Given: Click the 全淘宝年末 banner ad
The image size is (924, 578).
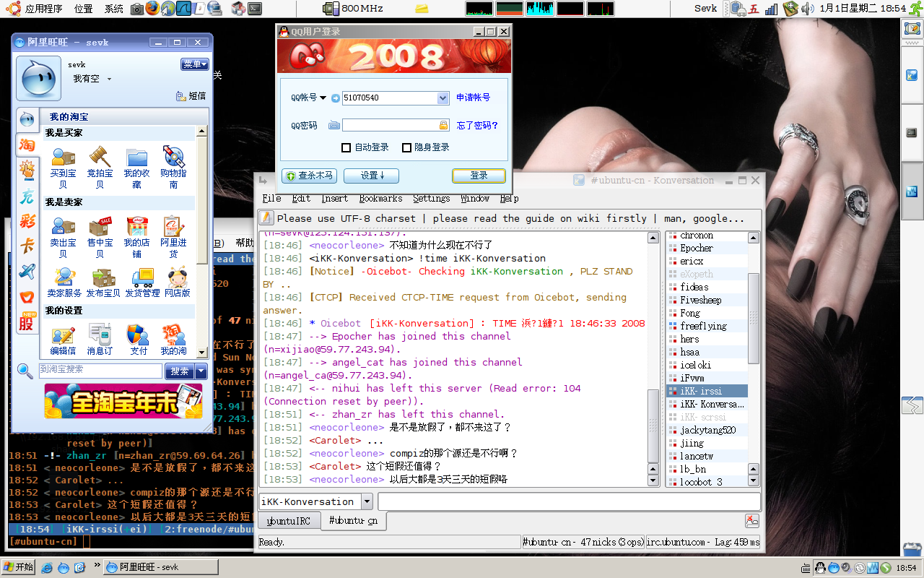Looking at the screenshot, I should coord(123,402).
